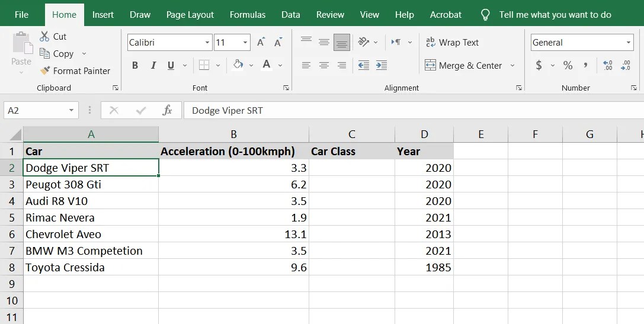The height and width of the screenshot is (324, 644).
Task: Apply the Borders icon
Action: pyautogui.click(x=204, y=65)
